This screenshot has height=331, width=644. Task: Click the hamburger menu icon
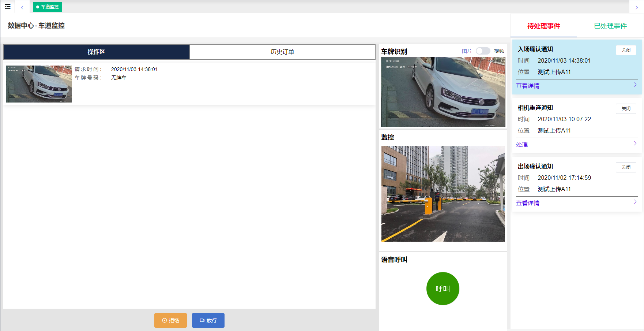(8, 7)
